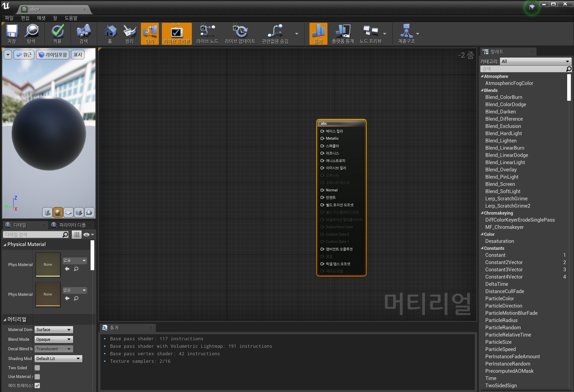Click the 정리 (Clean Up) icon
The width and height of the screenshot is (574, 392).
pyautogui.click(x=129, y=33)
